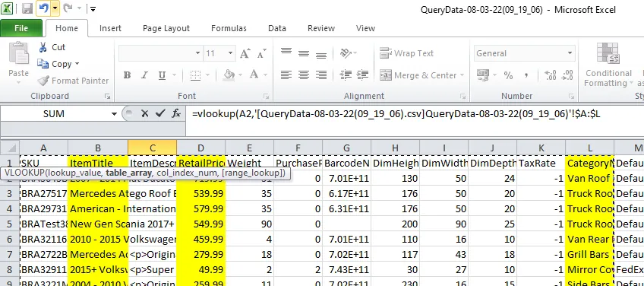Click the Redo arrow icon
The height and width of the screenshot is (286, 644).
(68, 8)
